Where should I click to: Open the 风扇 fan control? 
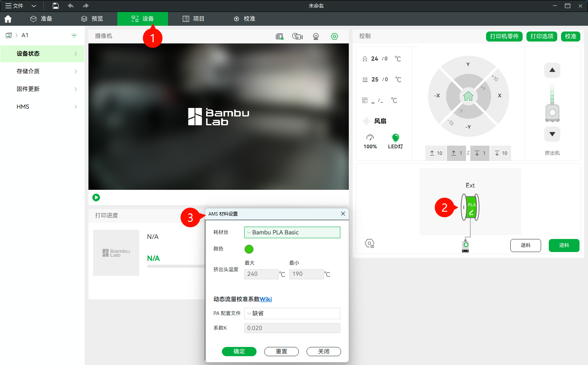[375, 121]
